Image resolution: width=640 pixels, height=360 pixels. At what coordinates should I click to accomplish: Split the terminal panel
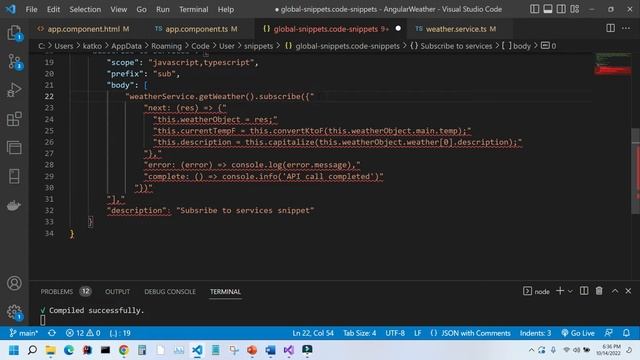[x=584, y=291]
